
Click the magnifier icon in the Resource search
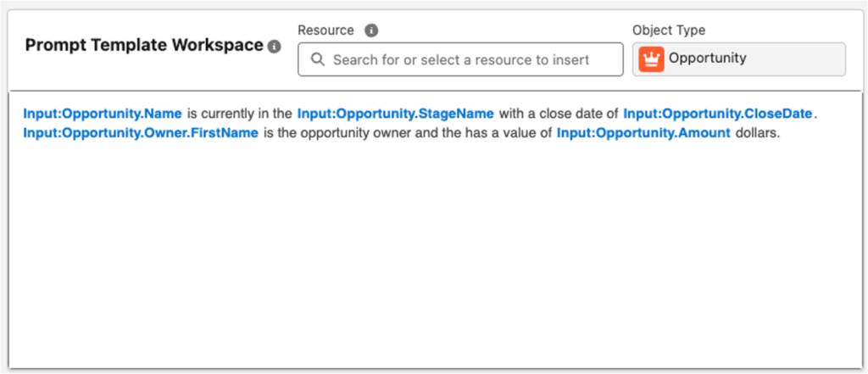(318, 59)
